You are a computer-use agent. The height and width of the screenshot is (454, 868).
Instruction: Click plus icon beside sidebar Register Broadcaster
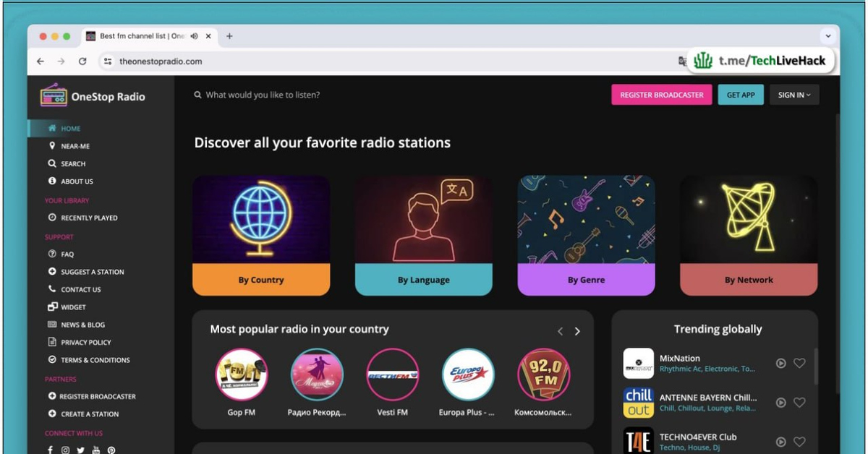coord(52,396)
